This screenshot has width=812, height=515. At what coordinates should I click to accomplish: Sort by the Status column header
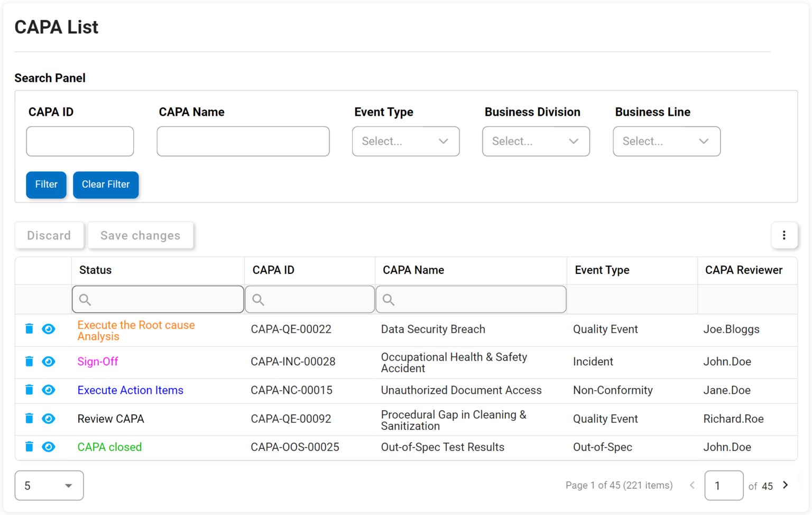coord(96,270)
